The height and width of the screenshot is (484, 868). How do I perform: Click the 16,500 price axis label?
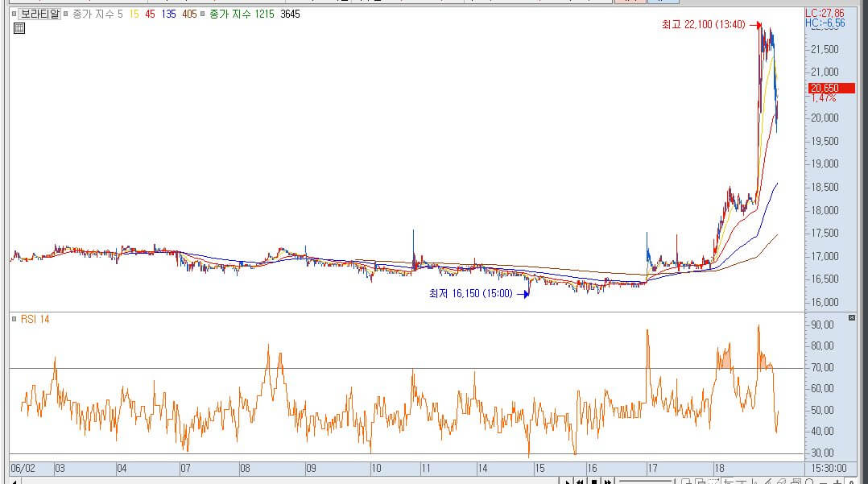point(825,279)
